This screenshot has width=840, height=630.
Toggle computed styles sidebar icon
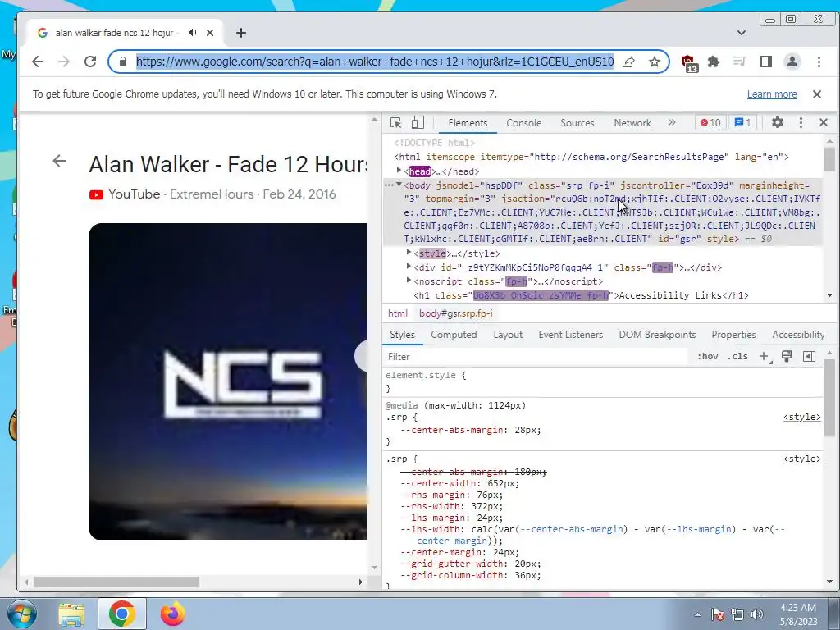[810, 357]
